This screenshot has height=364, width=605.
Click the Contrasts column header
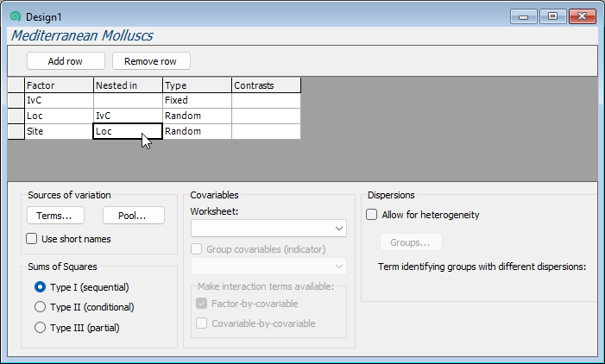tap(266, 85)
